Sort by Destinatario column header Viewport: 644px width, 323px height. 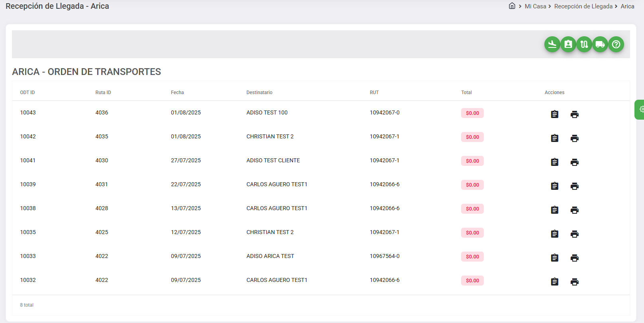259,93
